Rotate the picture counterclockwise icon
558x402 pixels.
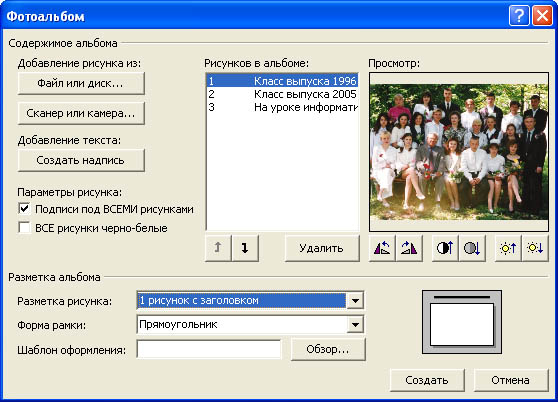tap(382, 248)
